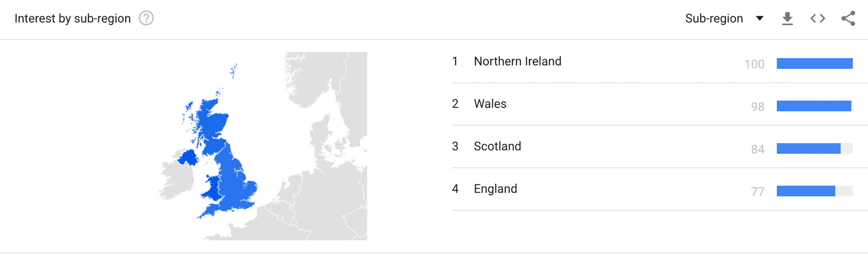Open the England entry in the list
868x262 pixels.
(495, 189)
